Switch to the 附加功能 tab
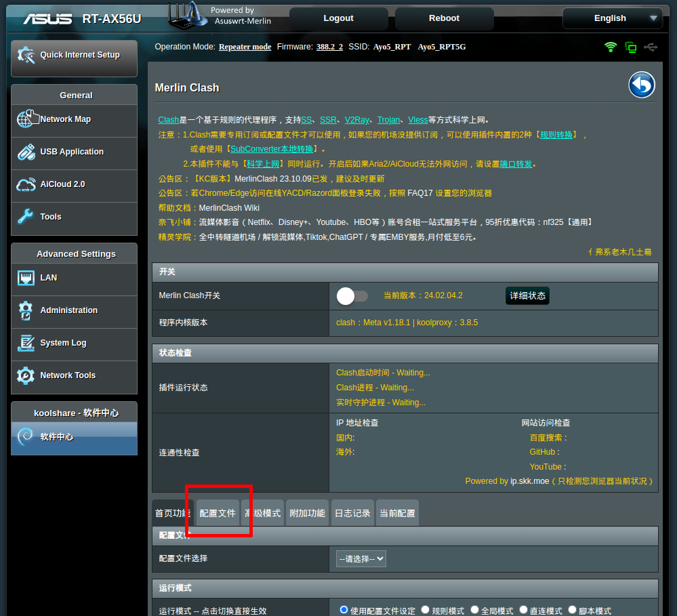Screen dimensions: 677x616 point(308,513)
